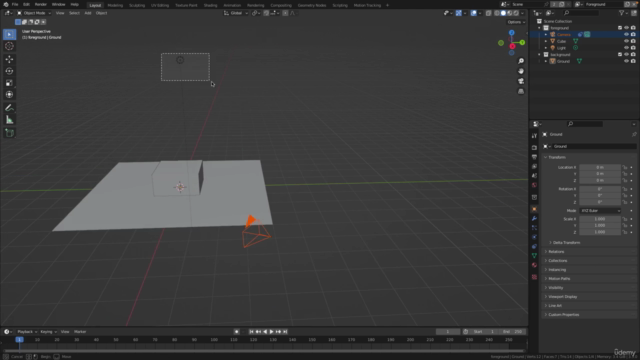Hide the Light in the outliner
Image resolution: width=640 pixels, height=360 pixels.
pyautogui.click(x=626, y=48)
